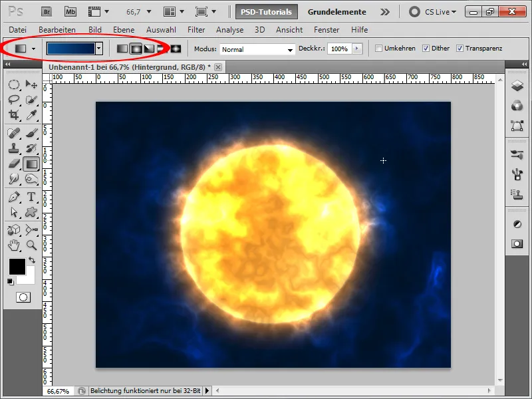The width and height of the screenshot is (532, 399).
Task: Open the Bearbeiten menu
Action: [57, 30]
